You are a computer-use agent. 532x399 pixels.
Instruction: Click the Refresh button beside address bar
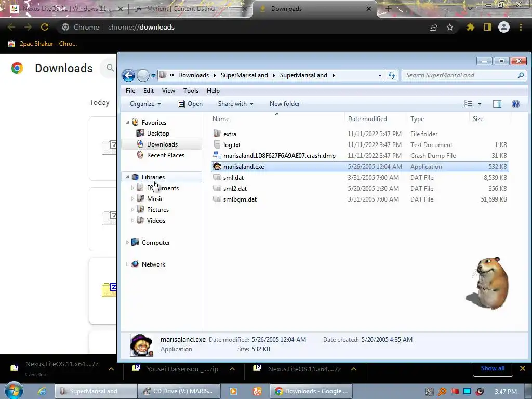click(392, 75)
